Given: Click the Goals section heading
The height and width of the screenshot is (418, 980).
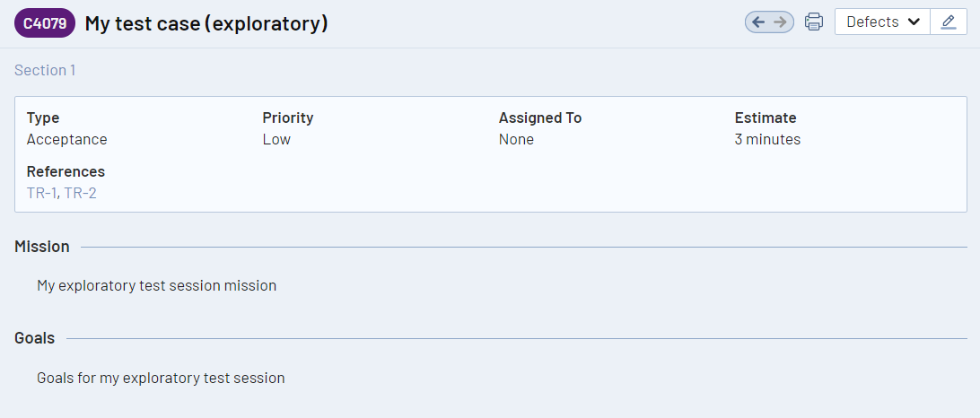Looking at the screenshot, I should [x=34, y=338].
